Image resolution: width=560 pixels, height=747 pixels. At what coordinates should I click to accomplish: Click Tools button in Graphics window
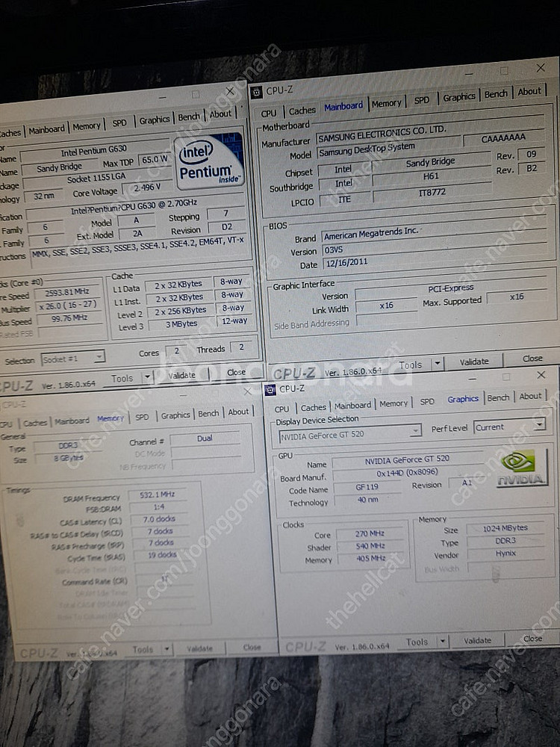click(x=417, y=642)
